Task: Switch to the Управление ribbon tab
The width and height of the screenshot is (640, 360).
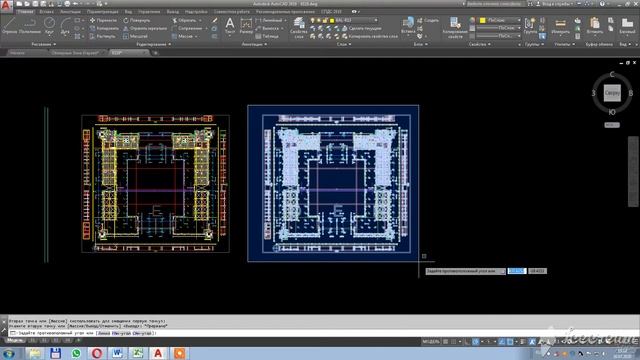Action: pos(149,12)
